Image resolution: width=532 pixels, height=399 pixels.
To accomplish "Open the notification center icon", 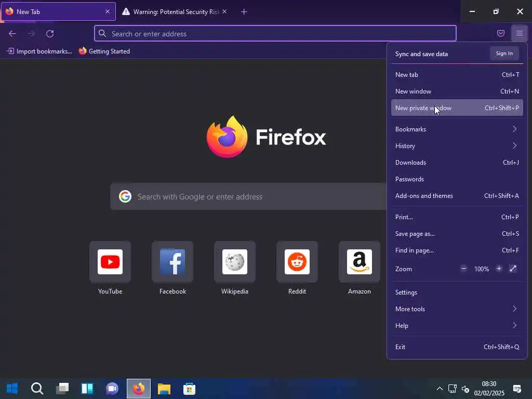I will [517, 389].
